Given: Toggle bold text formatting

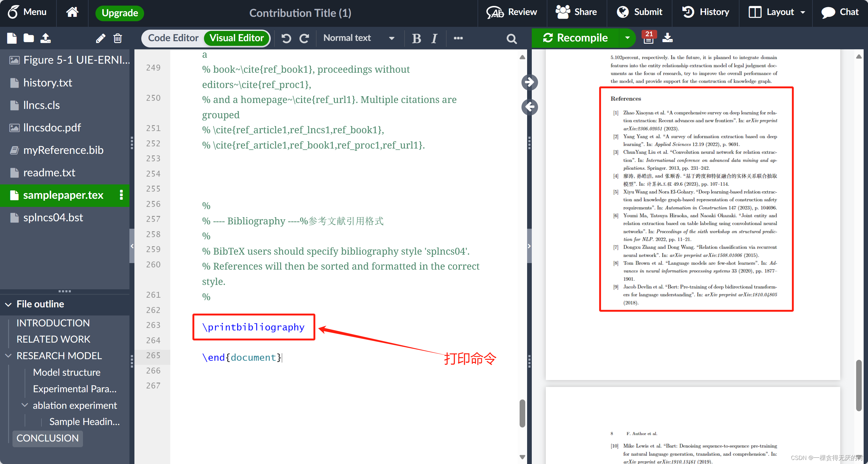Looking at the screenshot, I should [x=416, y=38].
